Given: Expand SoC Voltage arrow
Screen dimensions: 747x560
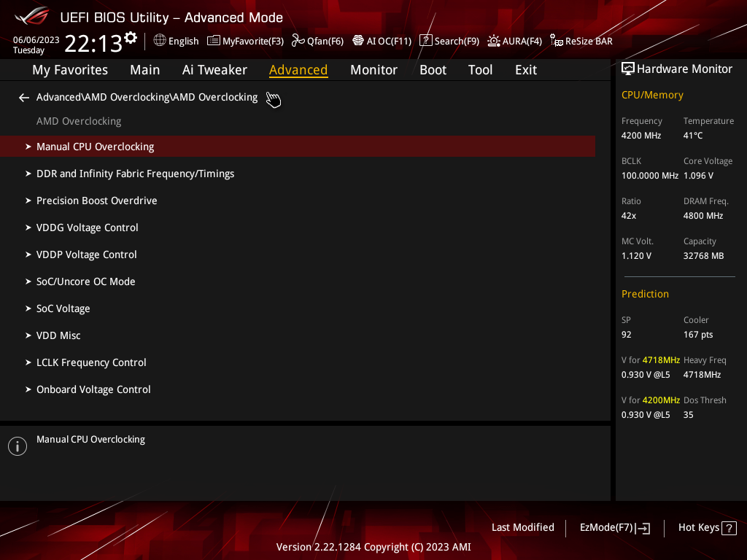Looking at the screenshot, I should [x=28, y=308].
